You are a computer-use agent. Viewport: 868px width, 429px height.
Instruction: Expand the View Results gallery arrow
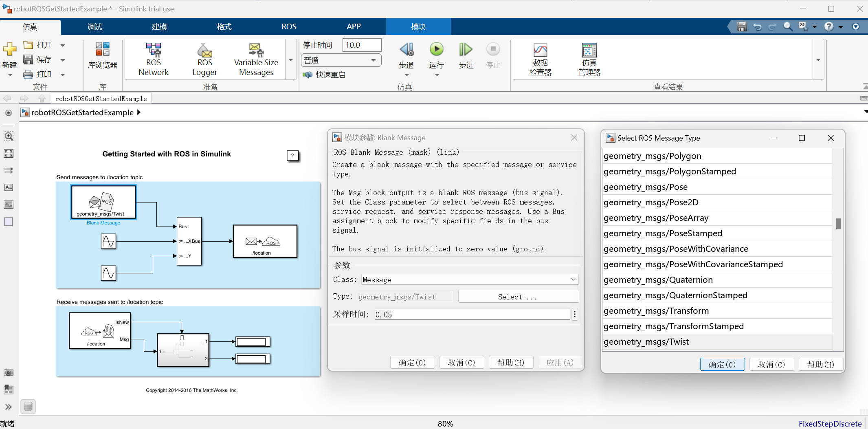818,59
